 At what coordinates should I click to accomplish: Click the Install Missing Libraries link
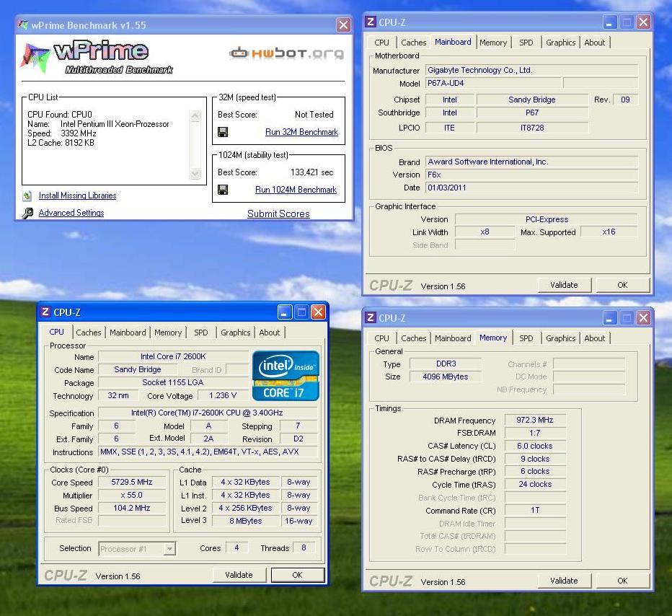[x=78, y=195]
